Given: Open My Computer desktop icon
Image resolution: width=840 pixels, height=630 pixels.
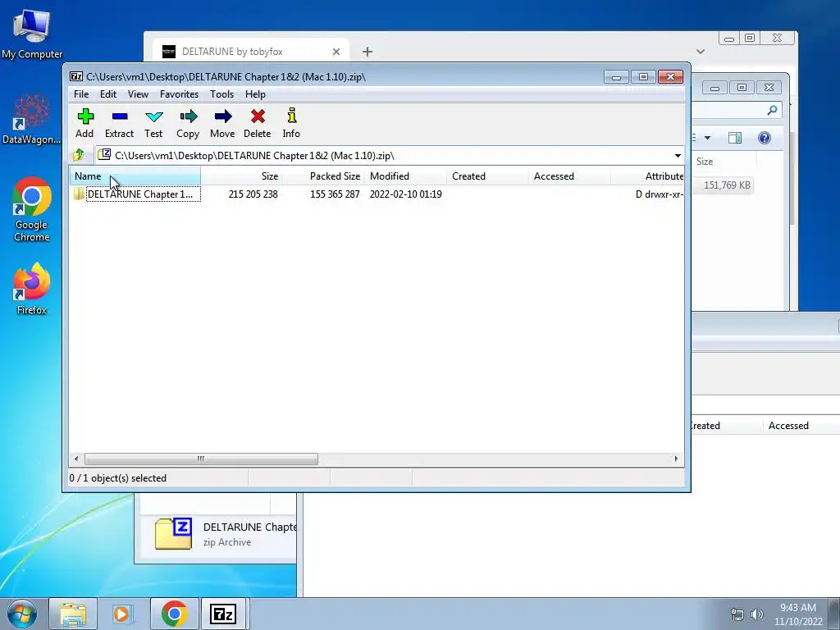Looking at the screenshot, I should click(32, 34).
